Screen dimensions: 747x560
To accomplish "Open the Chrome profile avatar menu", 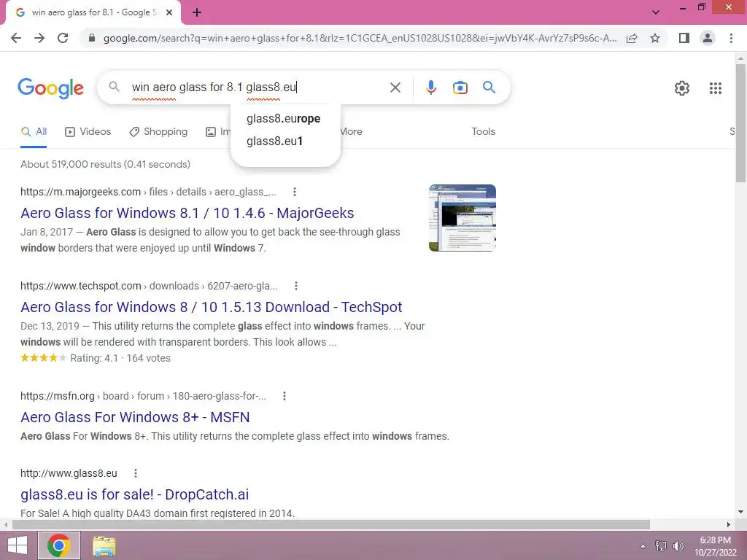I will pos(708,38).
